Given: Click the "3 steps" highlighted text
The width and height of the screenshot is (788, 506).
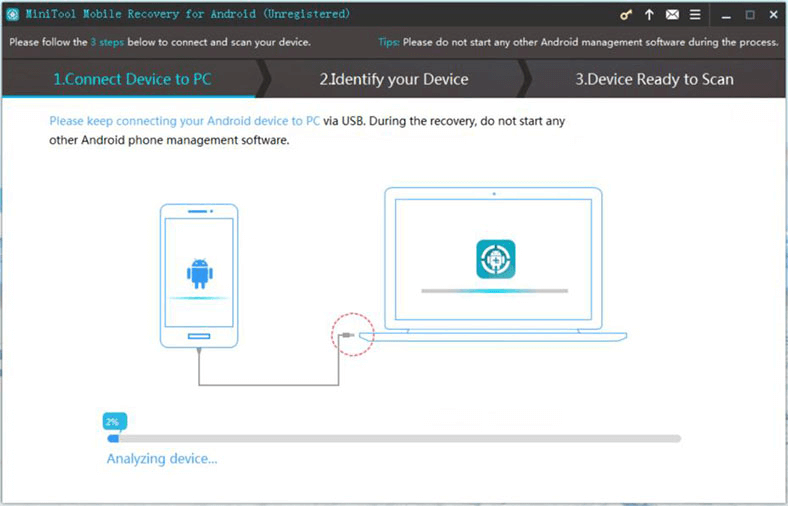Looking at the screenshot, I should [107, 42].
